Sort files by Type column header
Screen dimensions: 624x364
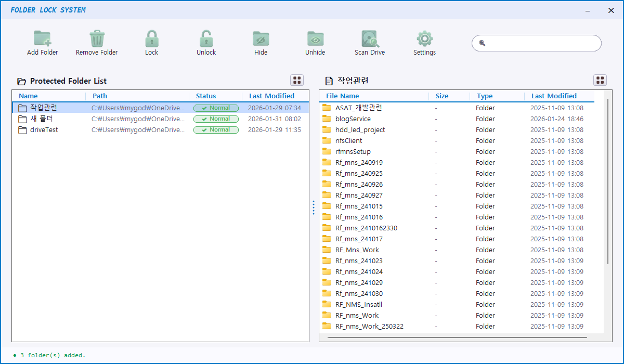485,96
